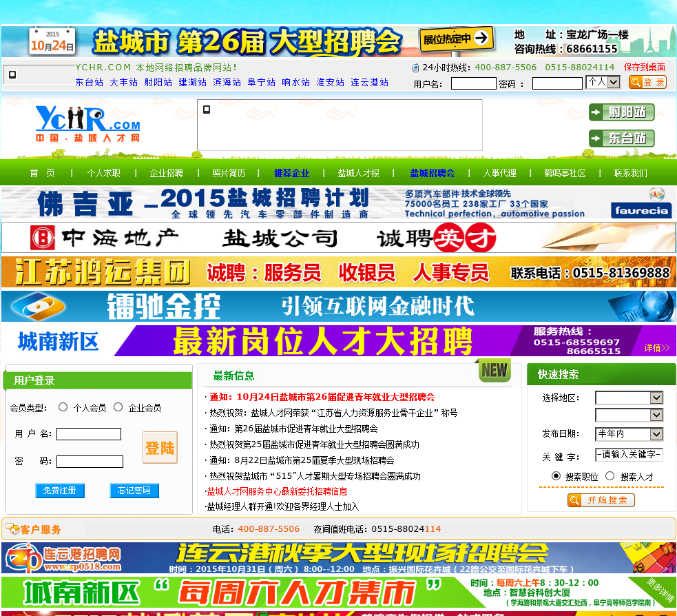
Task: Click the 滨海站 link in header
Action: click(227, 82)
